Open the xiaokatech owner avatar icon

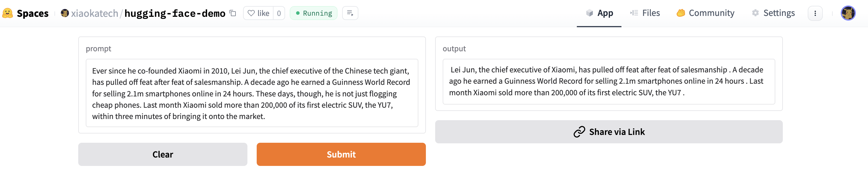[x=65, y=13]
